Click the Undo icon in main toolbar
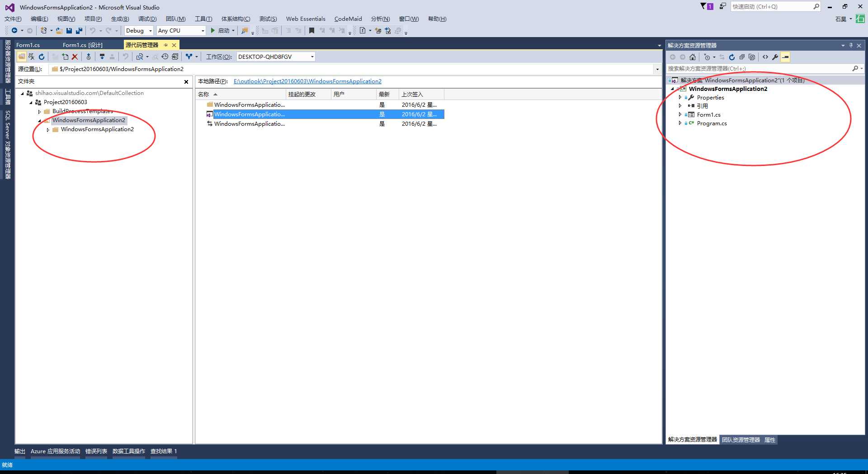 92,30
